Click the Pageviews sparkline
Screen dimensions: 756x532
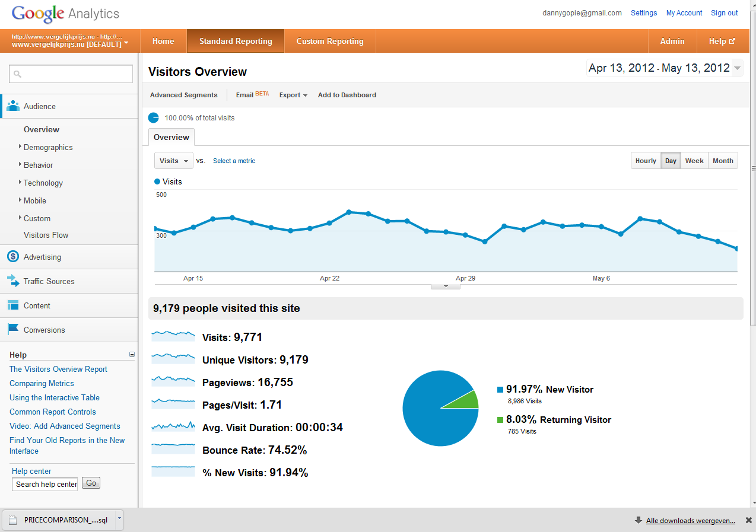(x=173, y=381)
